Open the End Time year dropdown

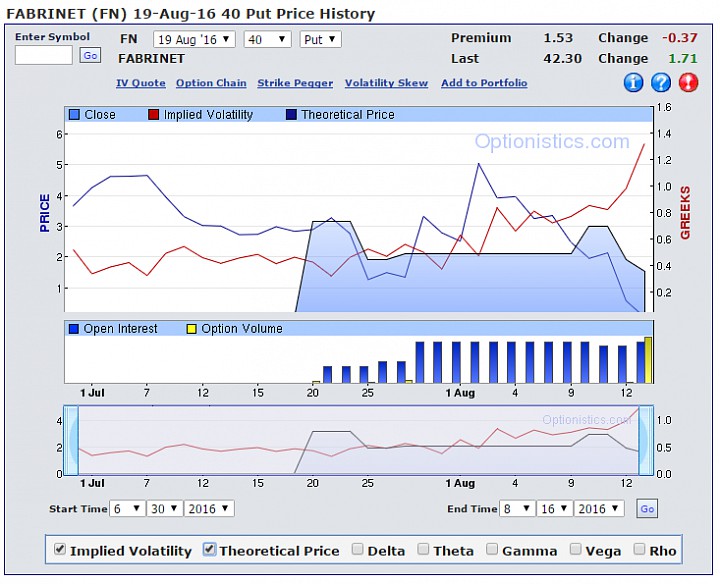[599, 509]
